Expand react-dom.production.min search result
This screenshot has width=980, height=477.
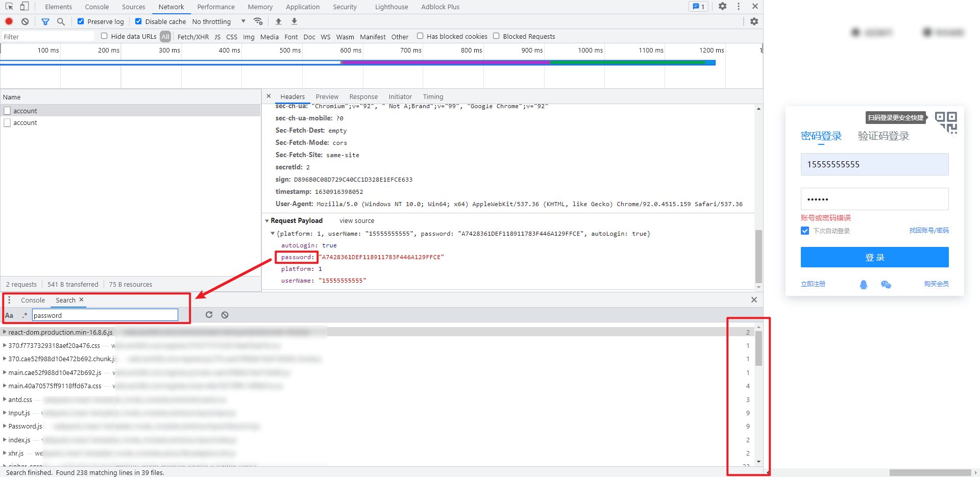tap(5, 332)
